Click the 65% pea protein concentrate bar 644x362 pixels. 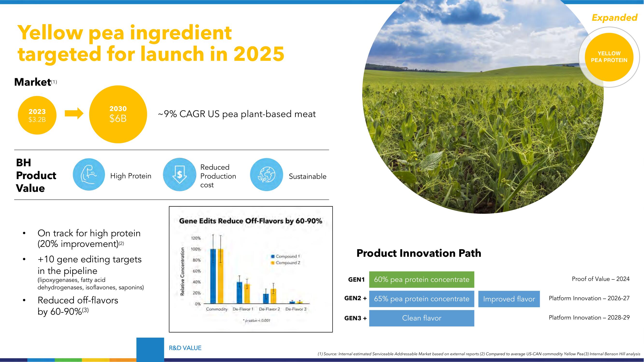point(422,299)
